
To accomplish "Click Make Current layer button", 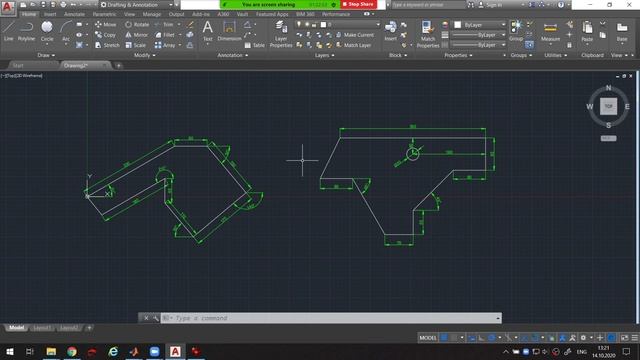I will click(355, 35).
